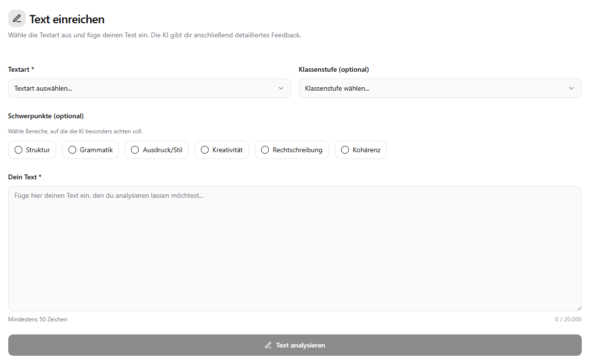Click the chevron on the Textart selector
591x364 pixels.
click(x=280, y=88)
